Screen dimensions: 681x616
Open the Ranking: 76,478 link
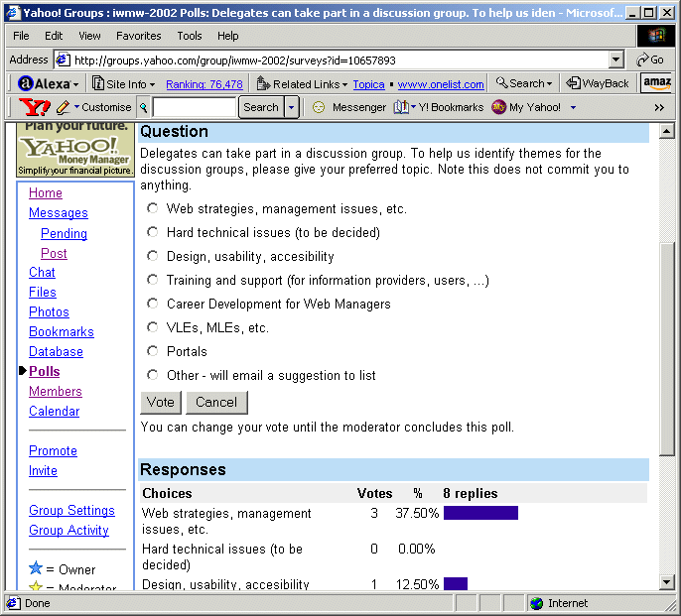pos(204,84)
